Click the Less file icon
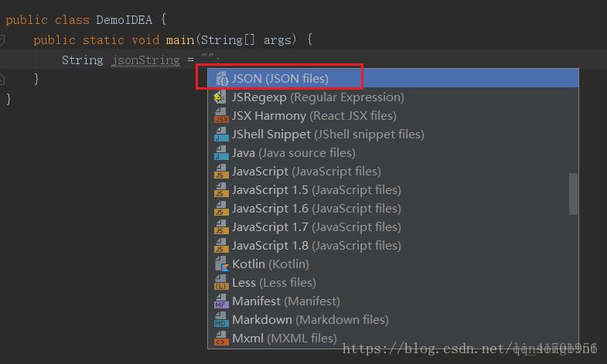Image resolution: width=607 pixels, height=364 pixels. (x=221, y=283)
